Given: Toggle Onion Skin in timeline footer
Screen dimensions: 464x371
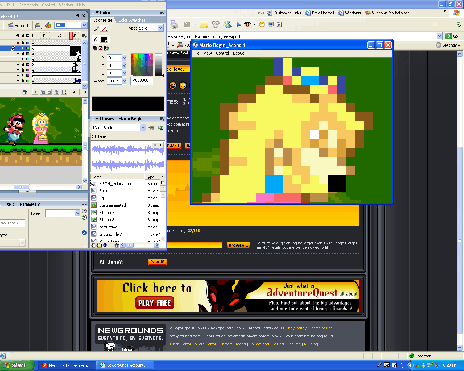Looking at the screenshot, I should point(43,92).
